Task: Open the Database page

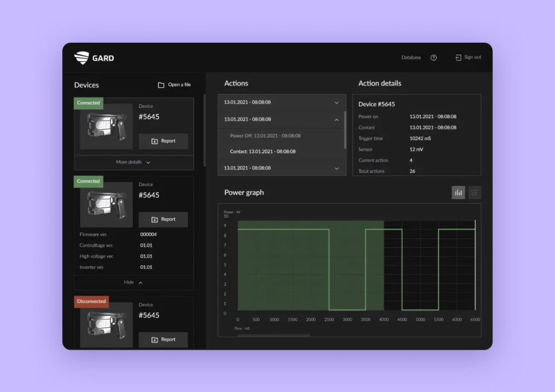Action: click(x=411, y=57)
